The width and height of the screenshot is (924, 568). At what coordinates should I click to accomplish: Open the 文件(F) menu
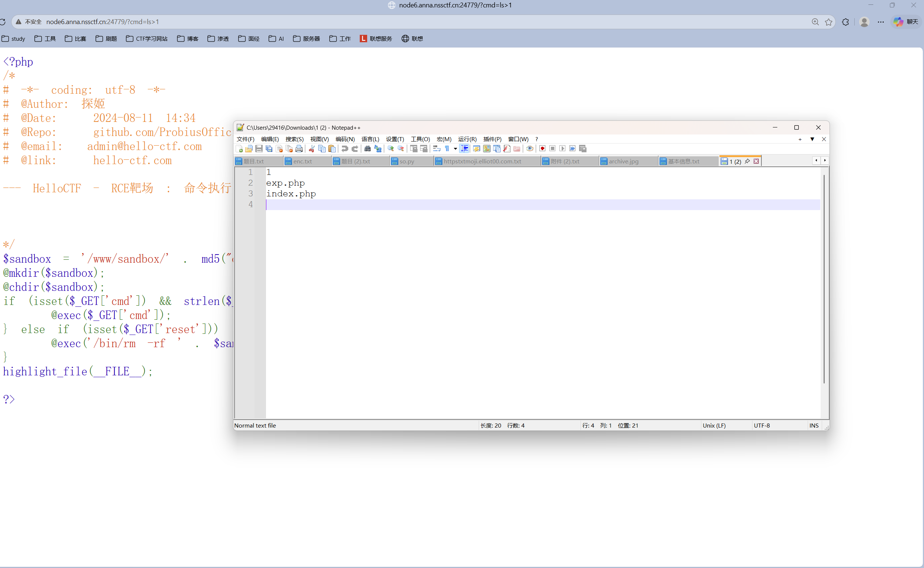pos(245,139)
